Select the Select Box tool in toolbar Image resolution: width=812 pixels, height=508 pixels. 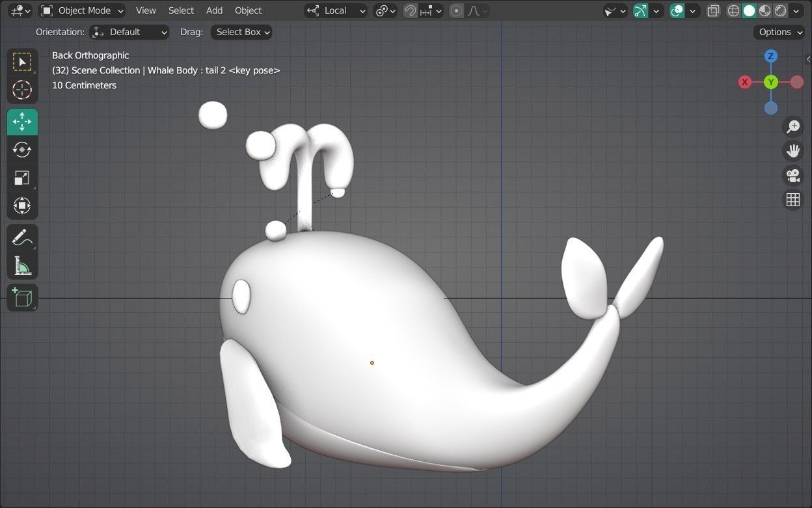click(x=22, y=62)
